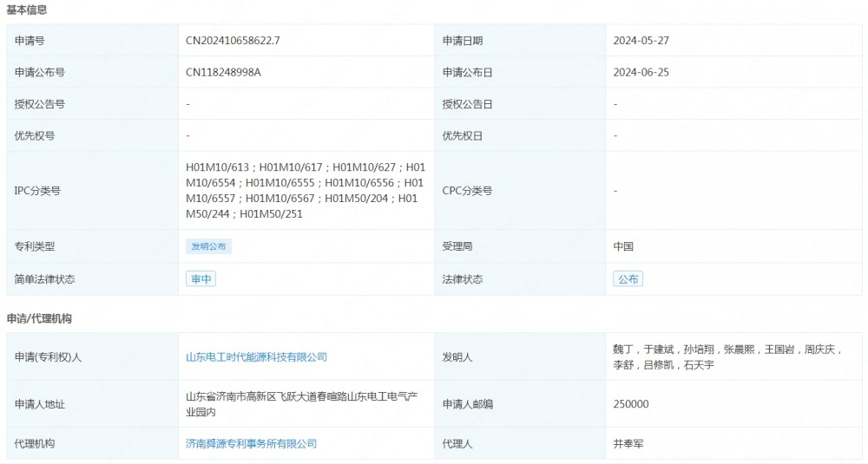Open agency link 济南舜源专利事务所有限公司

click(x=251, y=444)
